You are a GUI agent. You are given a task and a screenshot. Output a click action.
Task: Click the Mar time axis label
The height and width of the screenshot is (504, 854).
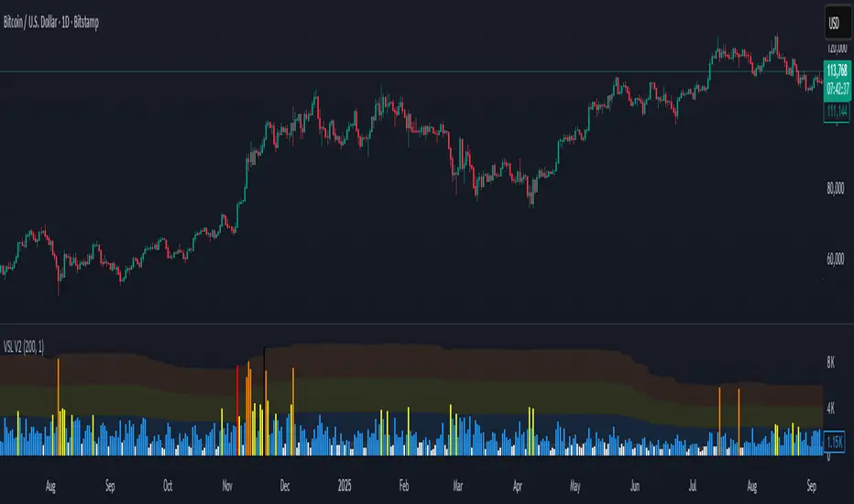pos(457,486)
